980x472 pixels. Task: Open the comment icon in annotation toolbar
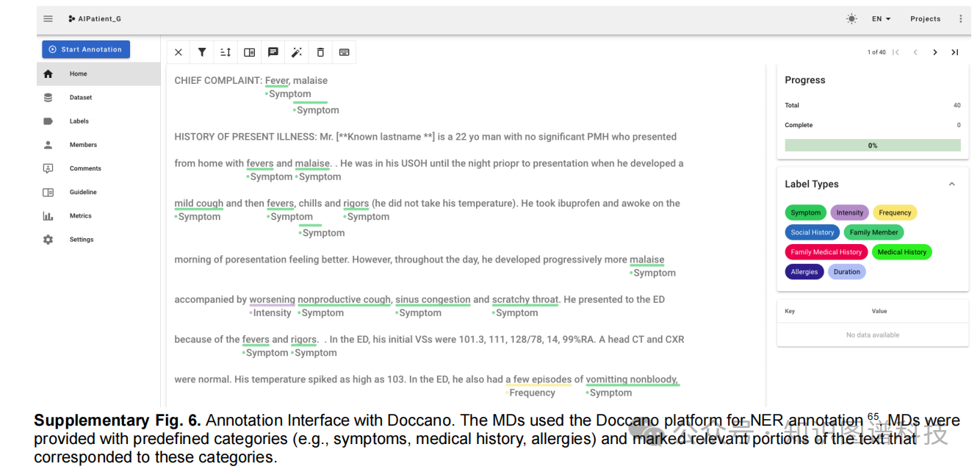coord(273,52)
